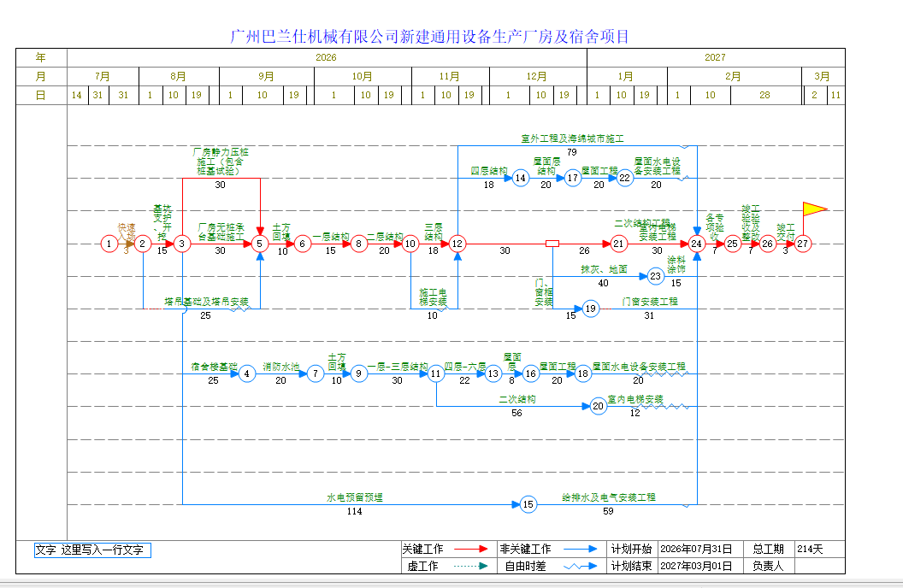Click the planned start date '2026年07月31日'
The height and width of the screenshot is (588, 903).
(x=697, y=549)
